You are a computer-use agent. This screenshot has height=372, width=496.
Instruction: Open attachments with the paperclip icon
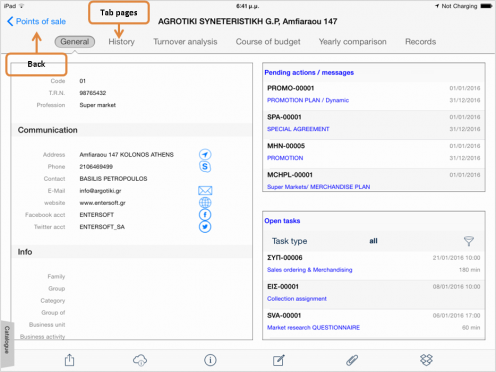[x=352, y=360]
